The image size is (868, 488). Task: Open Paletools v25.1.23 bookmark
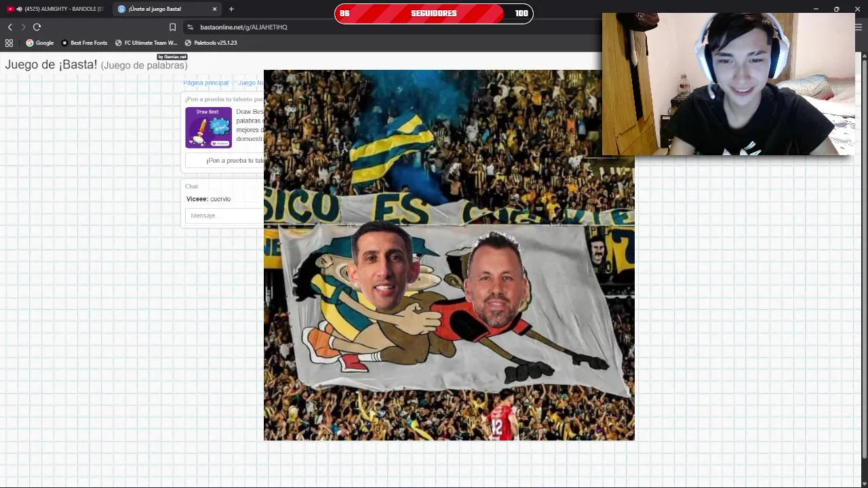click(211, 43)
